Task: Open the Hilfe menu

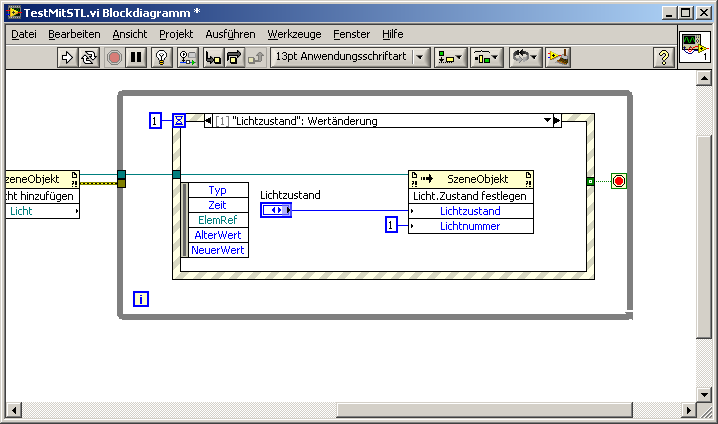Action: (x=392, y=34)
